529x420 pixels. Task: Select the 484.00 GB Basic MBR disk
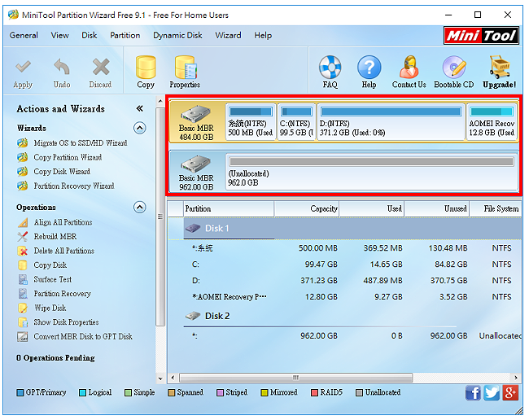(x=197, y=122)
